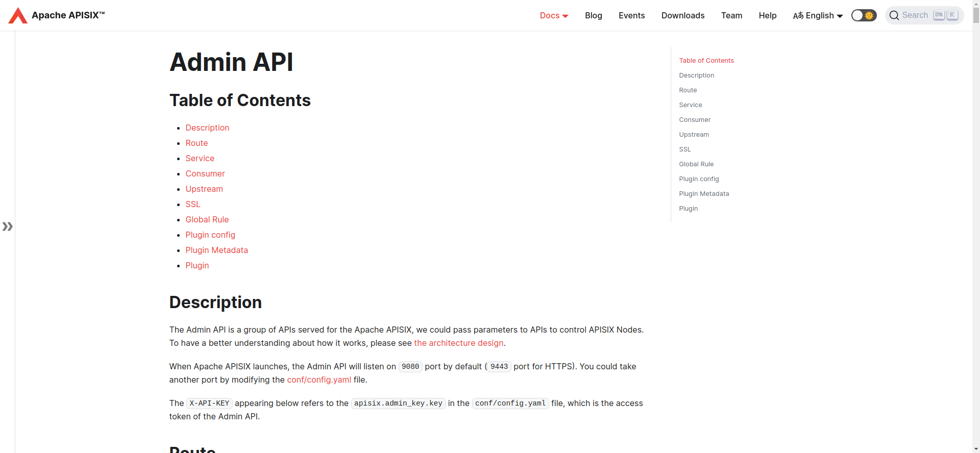Screen dimensions: 980x453
Task: Select Global Rule in right sidebar
Action: pyautogui.click(x=696, y=164)
